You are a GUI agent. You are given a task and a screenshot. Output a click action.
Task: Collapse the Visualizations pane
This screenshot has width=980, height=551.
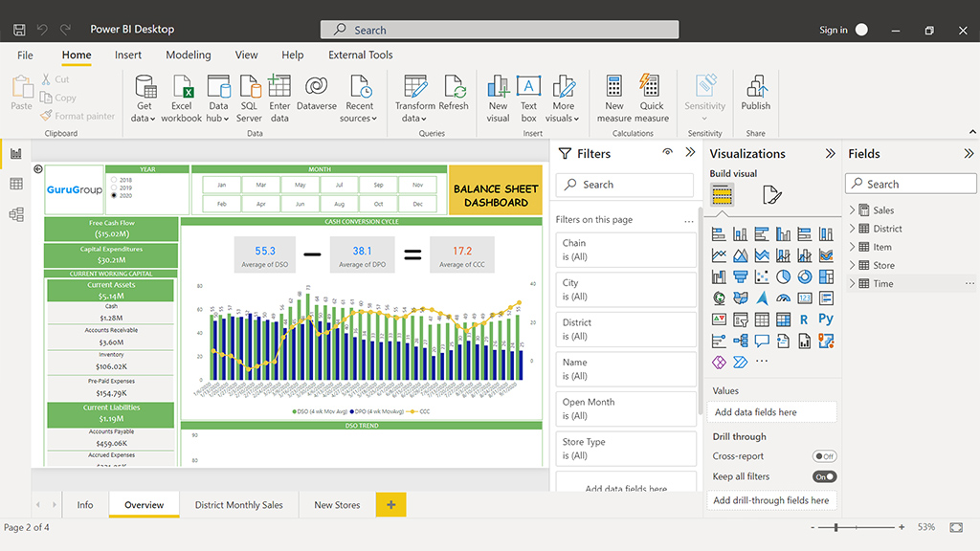tap(830, 153)
